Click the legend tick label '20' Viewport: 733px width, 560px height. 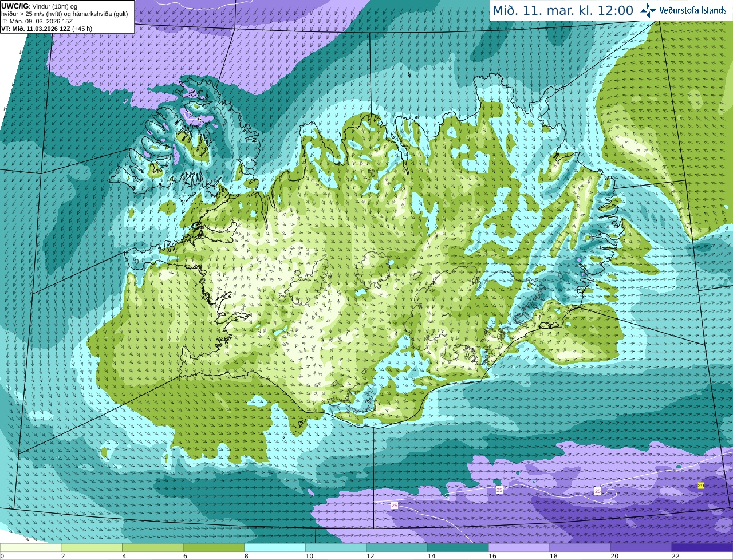point(614,556)
